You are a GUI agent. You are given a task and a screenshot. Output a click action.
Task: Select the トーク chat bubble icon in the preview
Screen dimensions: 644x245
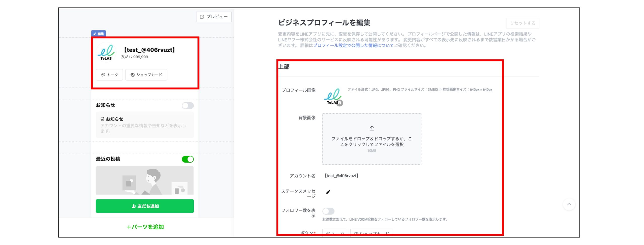click(x=104, y=75)
